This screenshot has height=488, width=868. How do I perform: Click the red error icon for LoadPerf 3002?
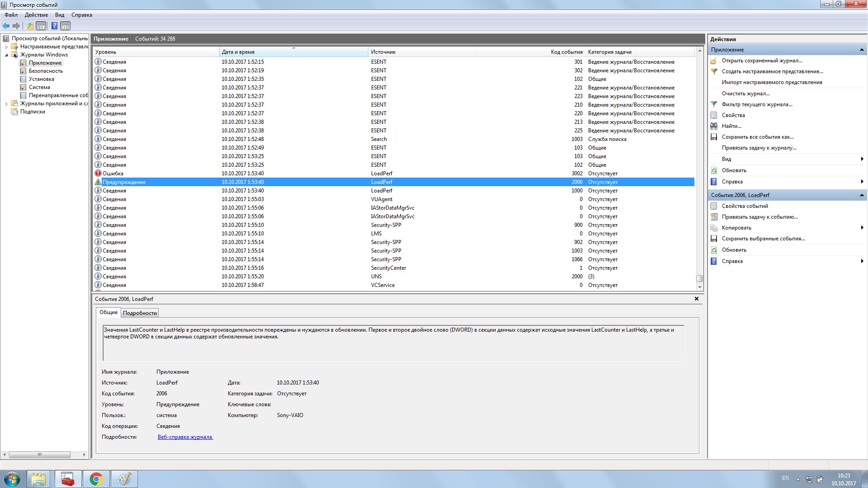click(98, 174)
